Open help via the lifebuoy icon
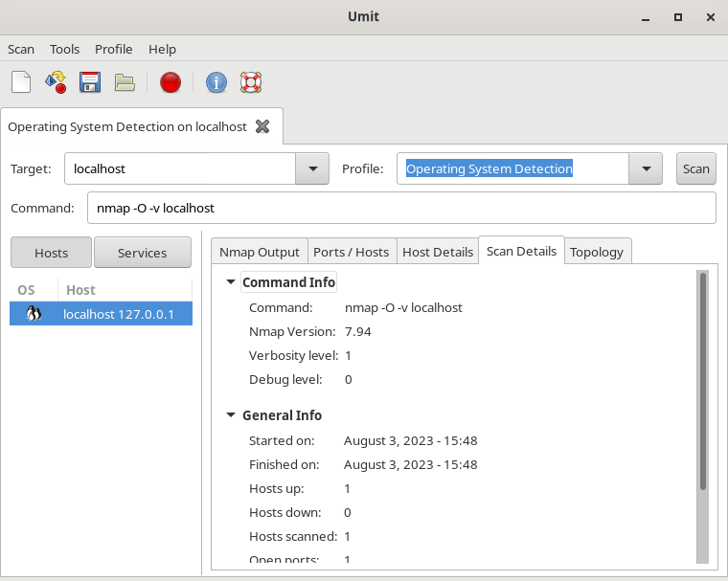The image size is (728, 581). [251, 82]
